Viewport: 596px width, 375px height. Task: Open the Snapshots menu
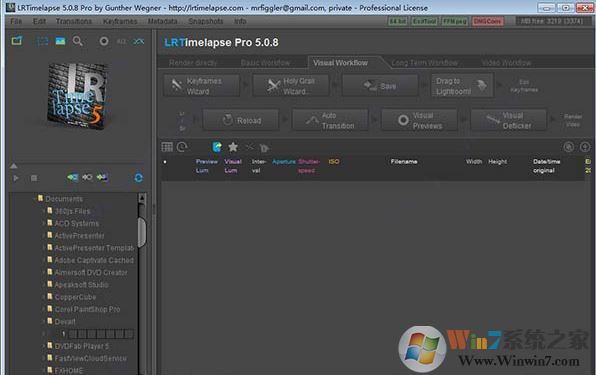pyautogui.click(x=206, y=21)
